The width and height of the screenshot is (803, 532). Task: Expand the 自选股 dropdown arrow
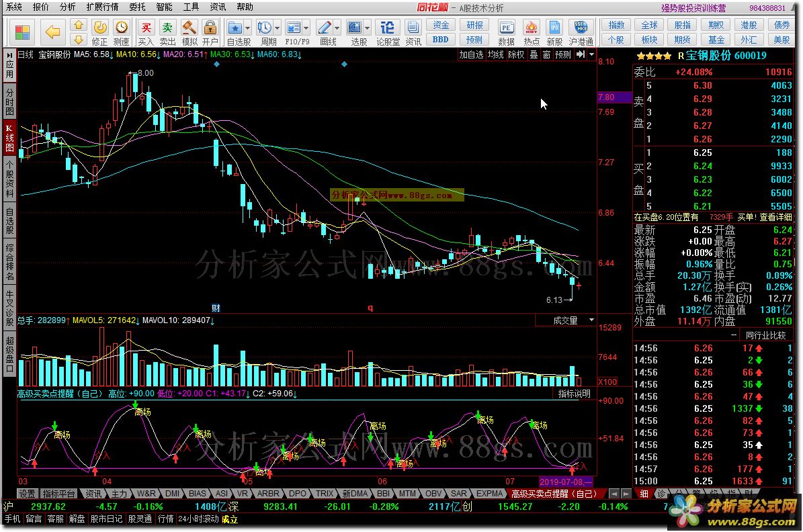click(x=248, y=28)
